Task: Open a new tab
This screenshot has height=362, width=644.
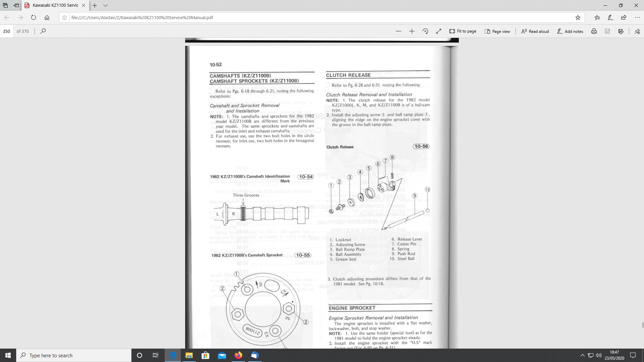Action: tap(95, 5)
